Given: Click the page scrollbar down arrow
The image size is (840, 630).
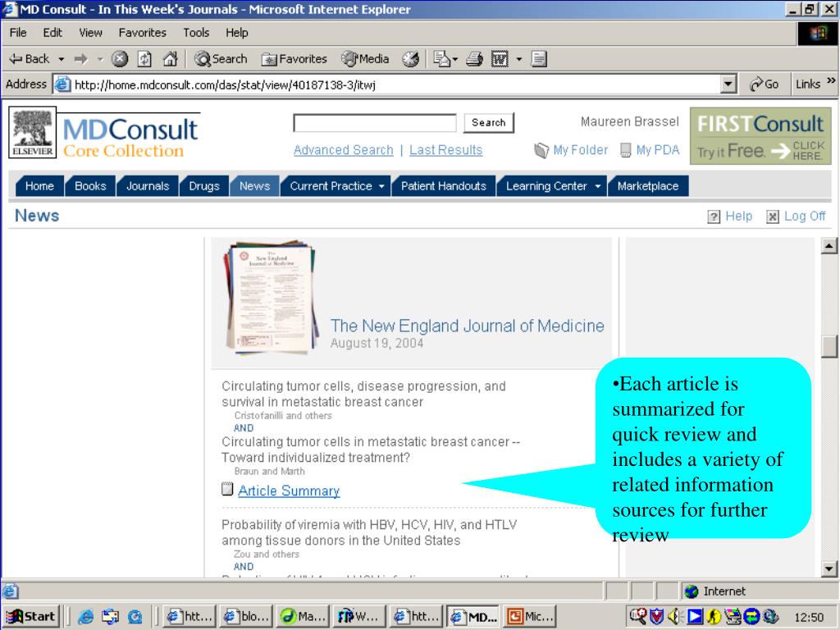Looking at the screenshot, I should click(829, 569).
